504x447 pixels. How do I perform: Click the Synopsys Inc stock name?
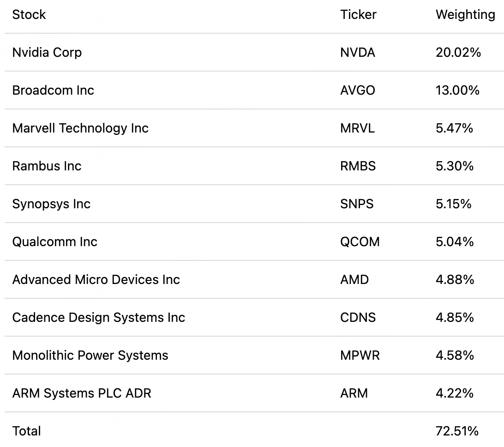(51, 204)
